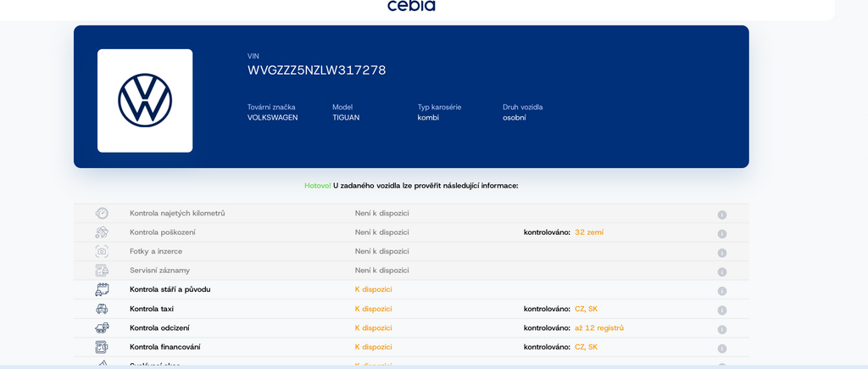Show info for Kontrola taxi row

pos(722,310)
